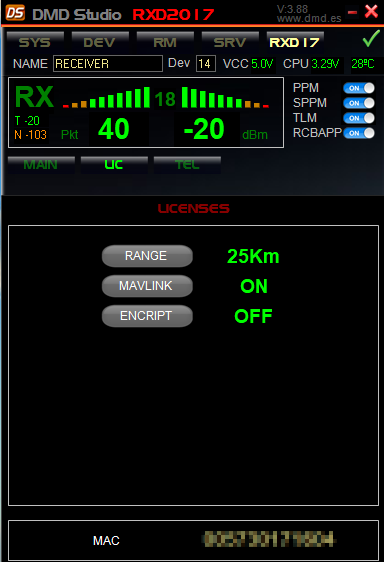Viewport: 384px width, 562px height.
Task: Turn off the RCBAPP switch
Action: [x=359, y=133]
